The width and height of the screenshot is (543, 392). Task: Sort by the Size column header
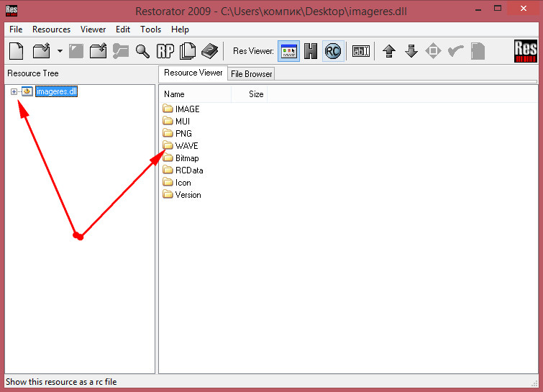pyautogui.click(x=250, y=94)
